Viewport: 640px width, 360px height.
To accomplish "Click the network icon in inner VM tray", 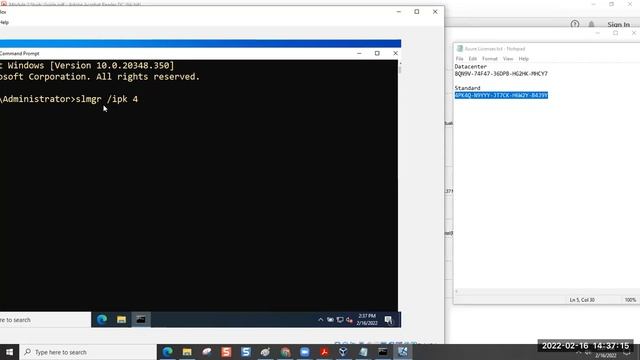I will point(340,320).
